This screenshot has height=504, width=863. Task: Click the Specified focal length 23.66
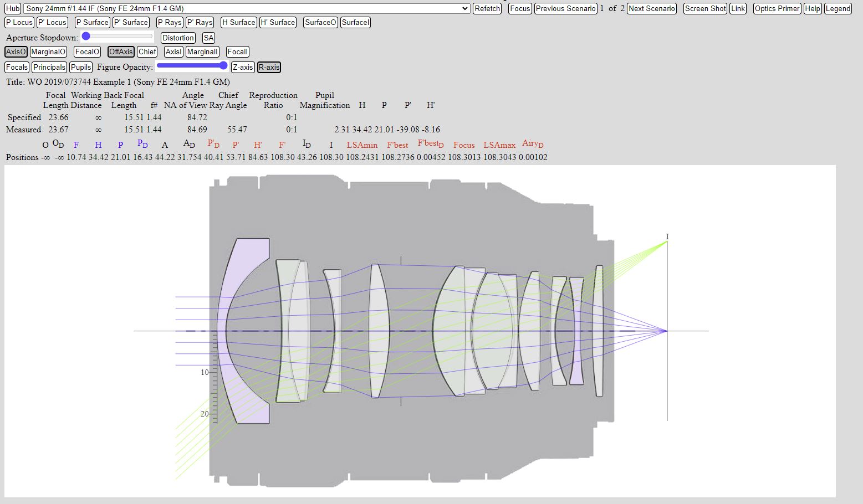click(x=58, y=117)
